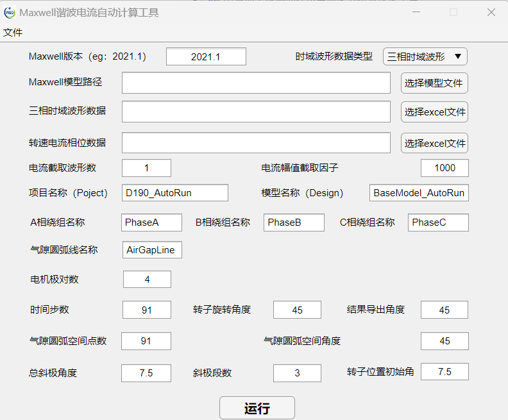Click the 电机极对数 input field
Screen dimensions: 508x420
tap(147, 280)
